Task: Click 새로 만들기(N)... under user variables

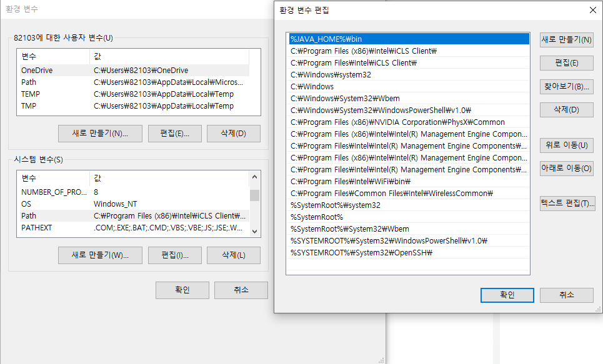Action: point(101,134)
